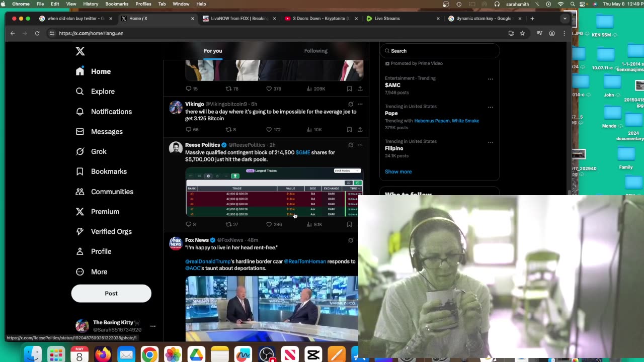Open Finder from the Dock

[33, 355]
